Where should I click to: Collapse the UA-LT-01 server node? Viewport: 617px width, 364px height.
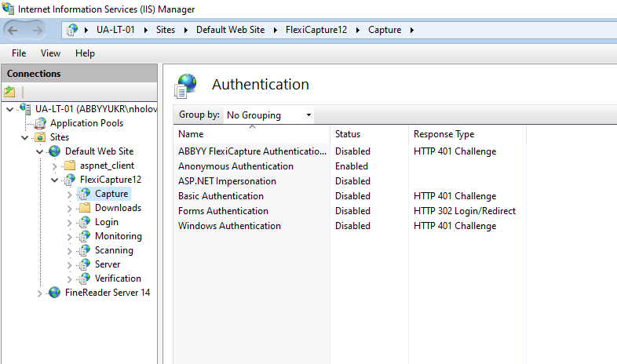coord(10,109)
